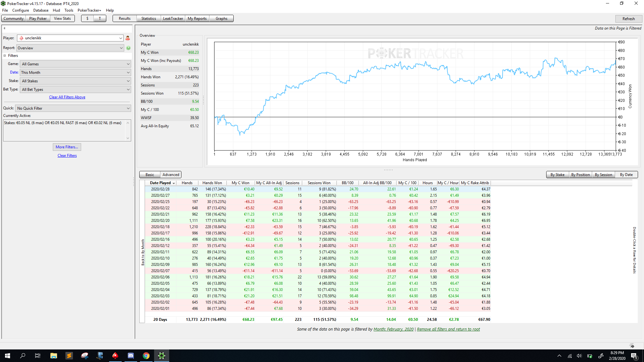Collapse the Filters section
This screenshot has width=644, height=362.
[5, 56]
